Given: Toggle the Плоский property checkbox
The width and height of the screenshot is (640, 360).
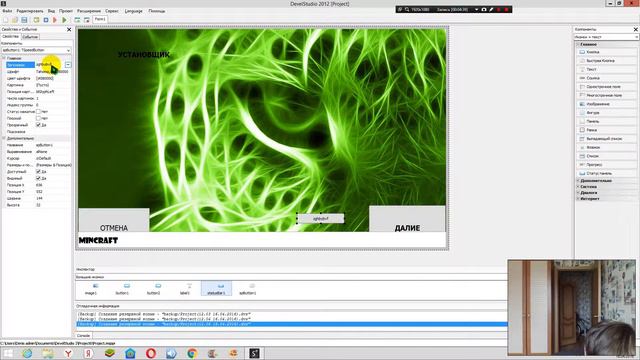Looking at the screenshot, I should tap(38, 118).
